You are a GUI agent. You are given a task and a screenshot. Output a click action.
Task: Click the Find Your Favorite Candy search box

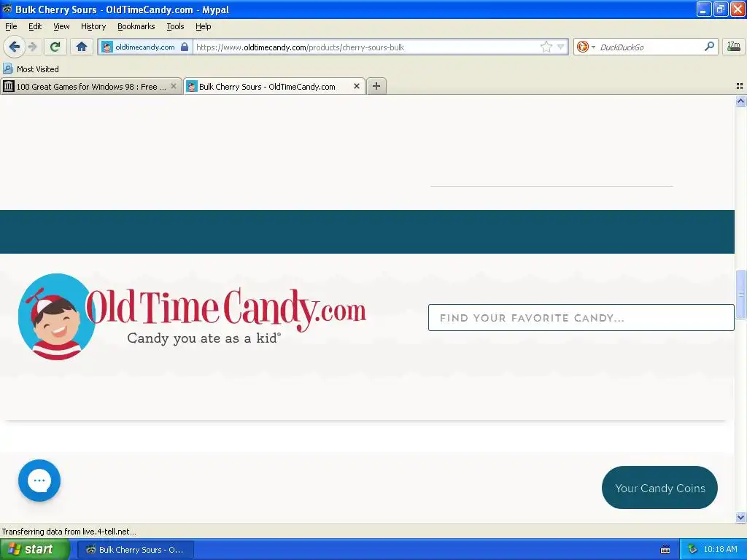581,318
